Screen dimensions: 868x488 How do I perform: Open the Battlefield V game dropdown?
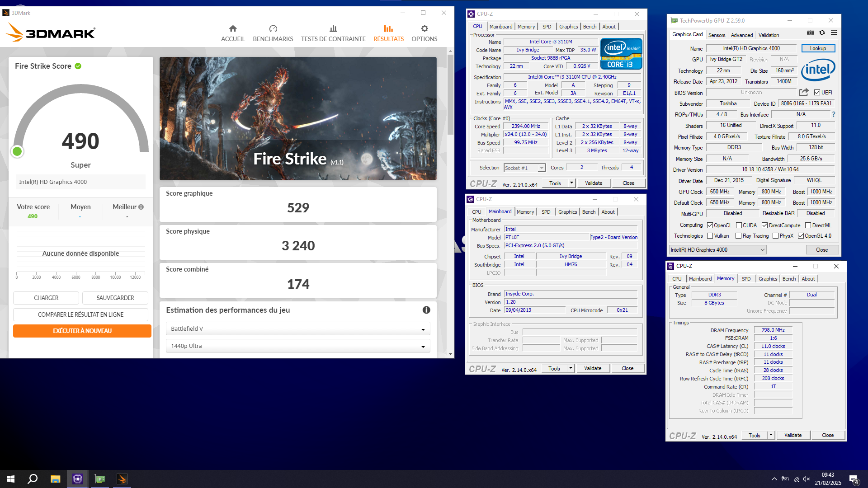click(298, 329)
